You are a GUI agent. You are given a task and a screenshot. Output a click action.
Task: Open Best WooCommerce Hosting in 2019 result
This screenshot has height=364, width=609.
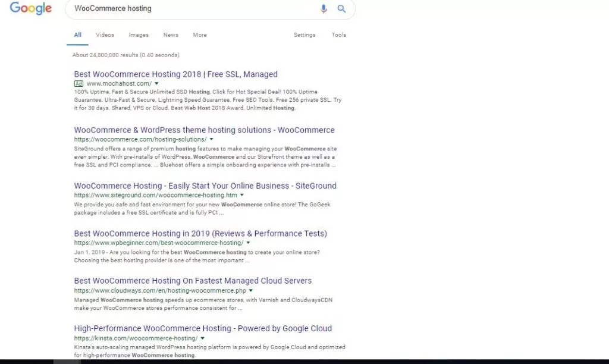pos(200,234)
